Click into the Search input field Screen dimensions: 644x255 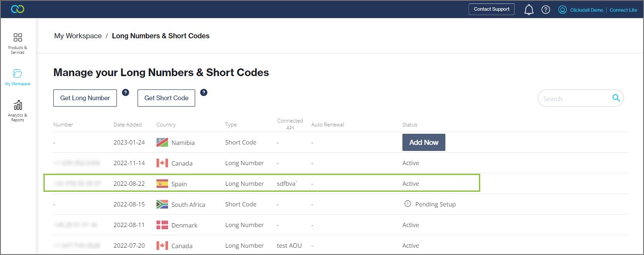(574, 98)
